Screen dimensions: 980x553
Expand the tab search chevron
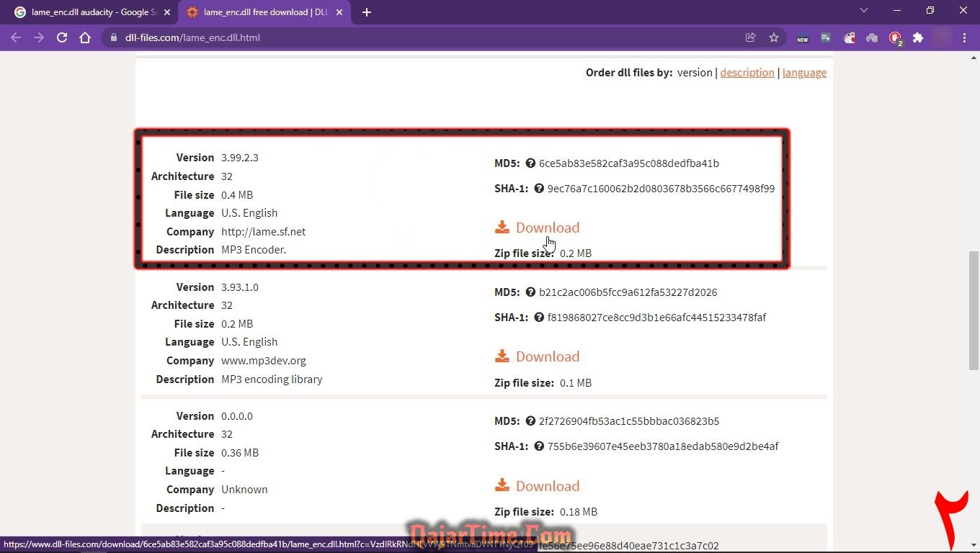point(864,11)
